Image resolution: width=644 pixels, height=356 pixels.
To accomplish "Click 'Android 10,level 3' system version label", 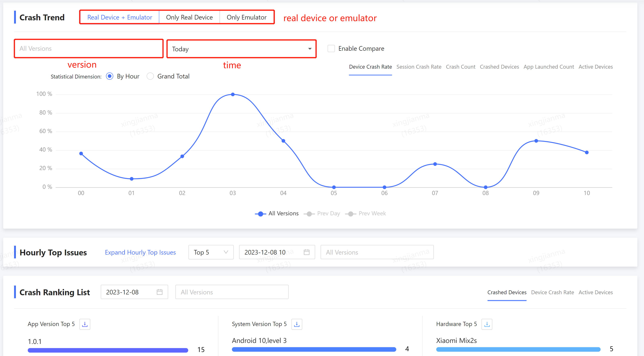I will click(259, 341).
